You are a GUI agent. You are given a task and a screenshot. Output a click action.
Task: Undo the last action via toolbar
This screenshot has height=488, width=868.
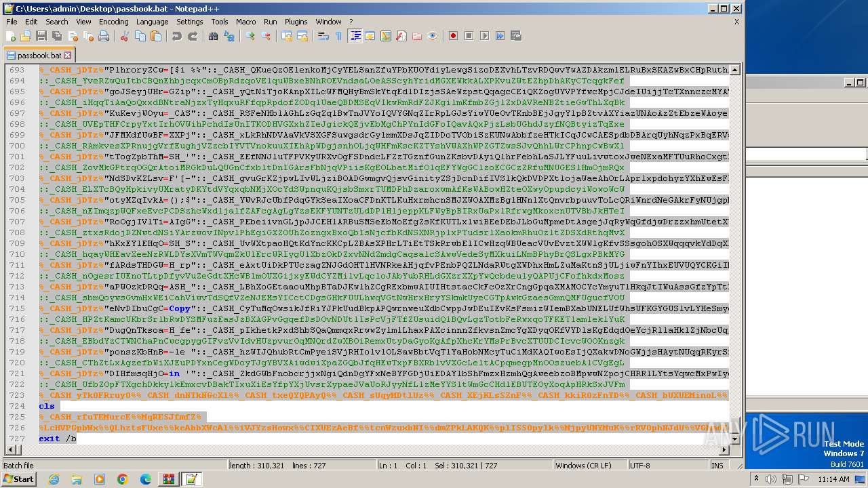tap(176, 36)
